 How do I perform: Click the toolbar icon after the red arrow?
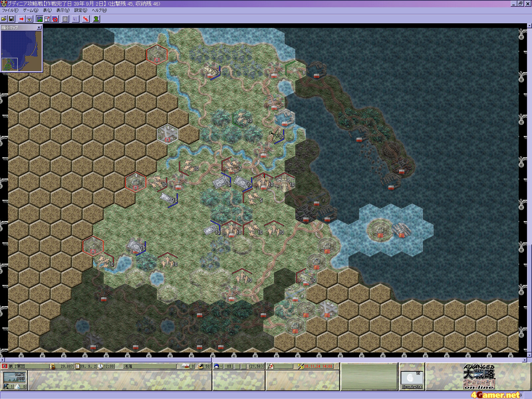click(x=29, y=19)
